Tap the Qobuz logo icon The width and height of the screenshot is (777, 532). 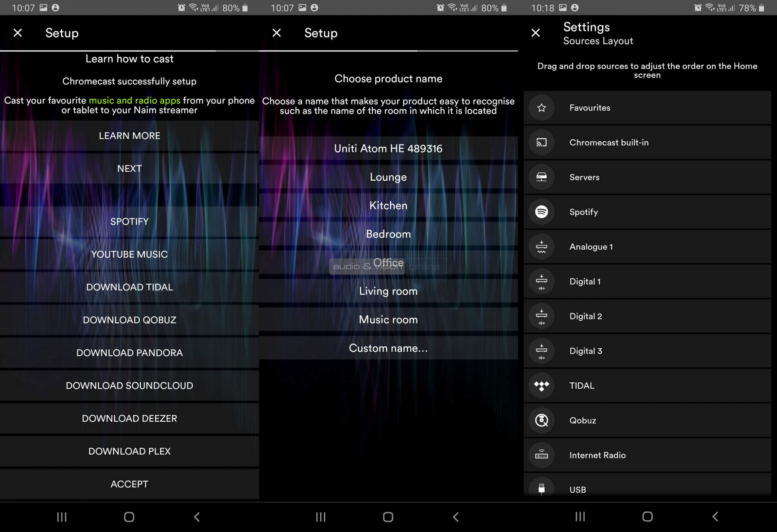pyautogui.click(x=542, y=420)
